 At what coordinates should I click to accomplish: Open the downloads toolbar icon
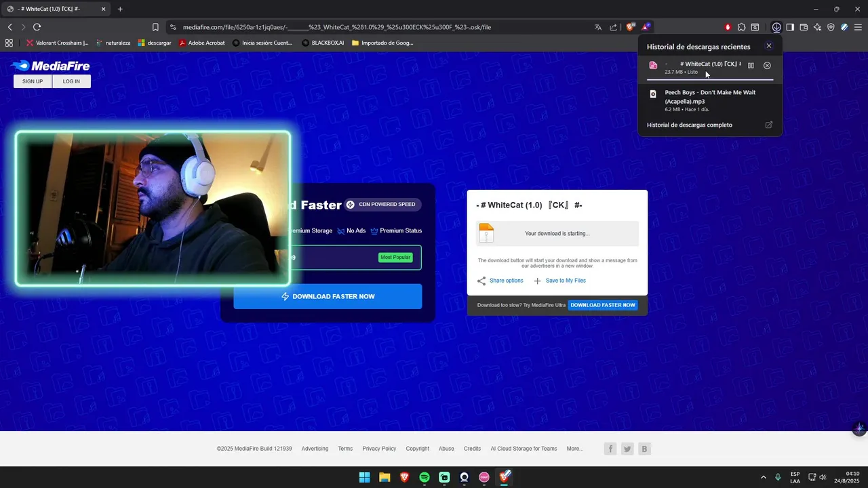(776, 27)
